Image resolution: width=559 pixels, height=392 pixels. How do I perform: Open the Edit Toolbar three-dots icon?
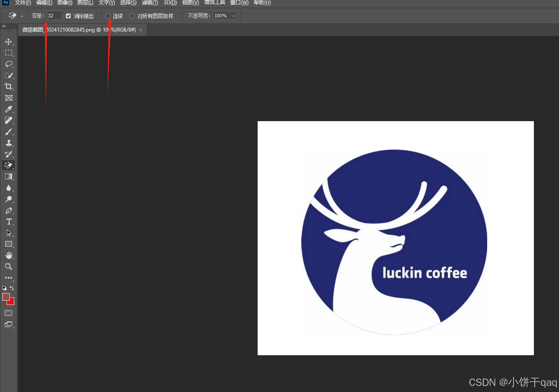point(8,278)
